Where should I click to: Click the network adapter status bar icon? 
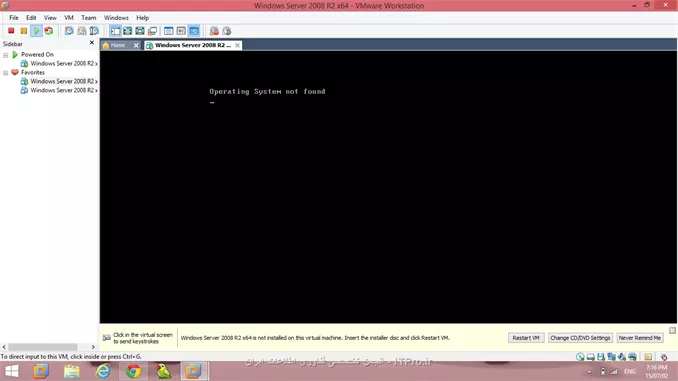(611, 357)
